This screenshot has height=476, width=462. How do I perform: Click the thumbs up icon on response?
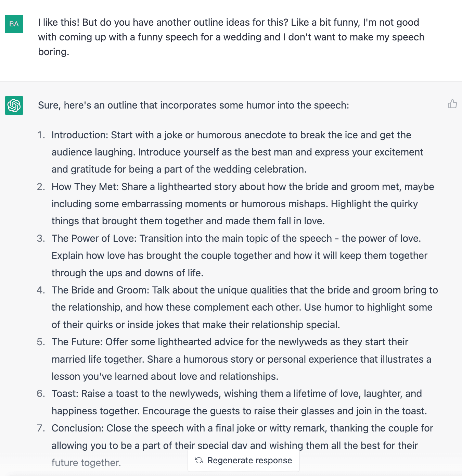[452, 104]
